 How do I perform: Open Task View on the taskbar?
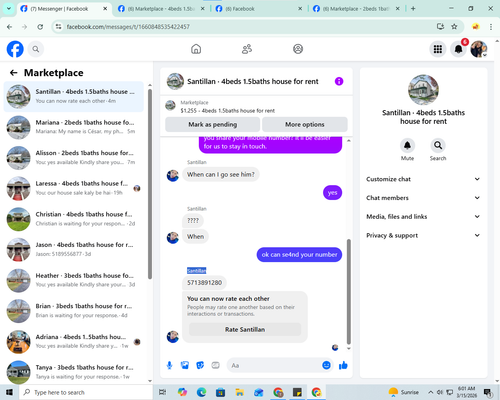click(x=162, y=392)
